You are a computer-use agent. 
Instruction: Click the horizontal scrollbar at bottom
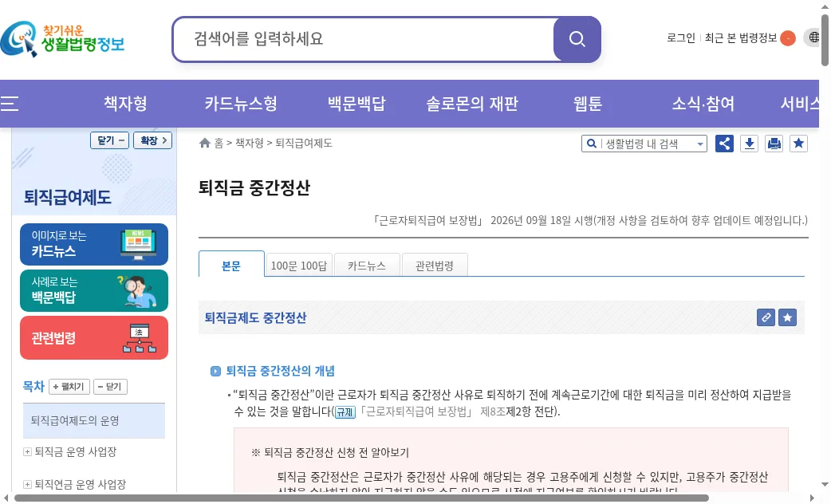click(361, 498)
